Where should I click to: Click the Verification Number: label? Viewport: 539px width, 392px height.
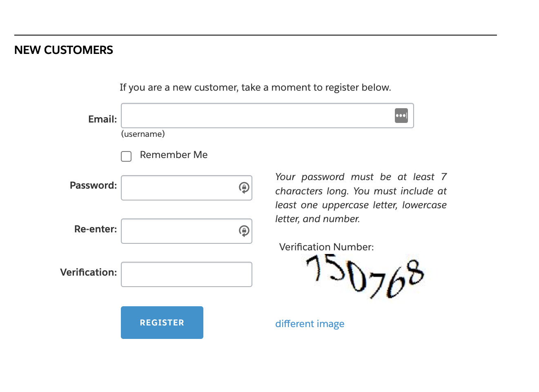click(x=326, y=247)
